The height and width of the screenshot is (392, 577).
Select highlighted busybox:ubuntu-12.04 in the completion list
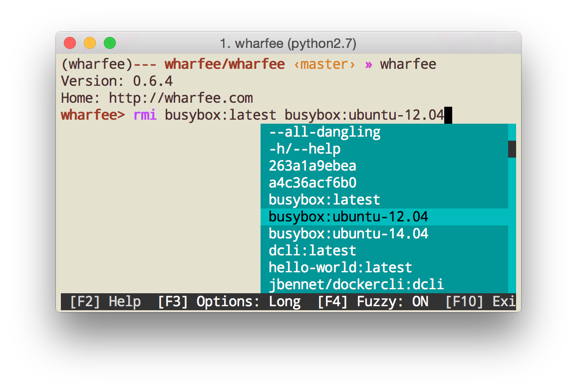coord(384,216)
